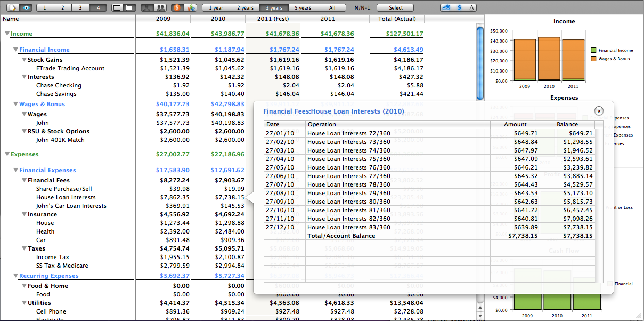The image size is (644, 321).
Task: Click the green Financial Income legend swatch
Action: point(593,50)
